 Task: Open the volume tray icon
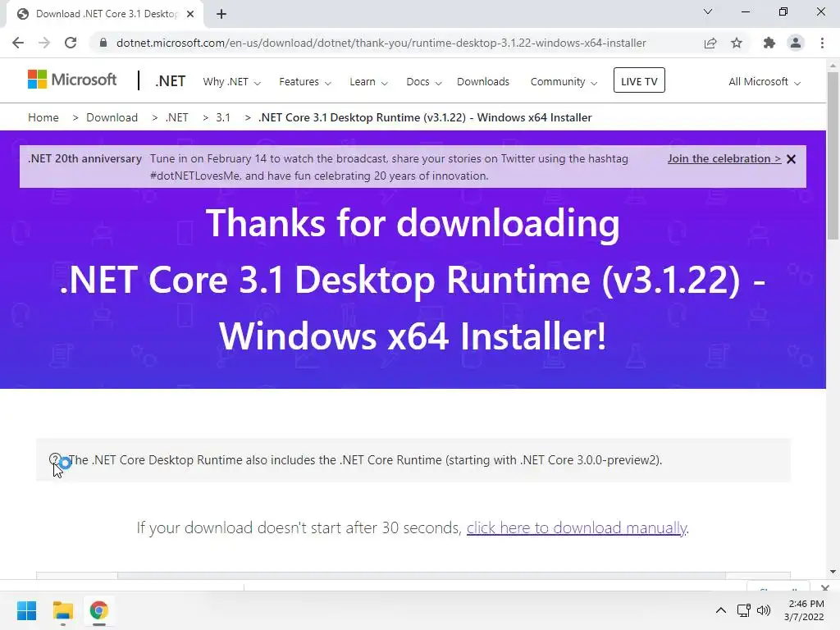pos(764,610)
